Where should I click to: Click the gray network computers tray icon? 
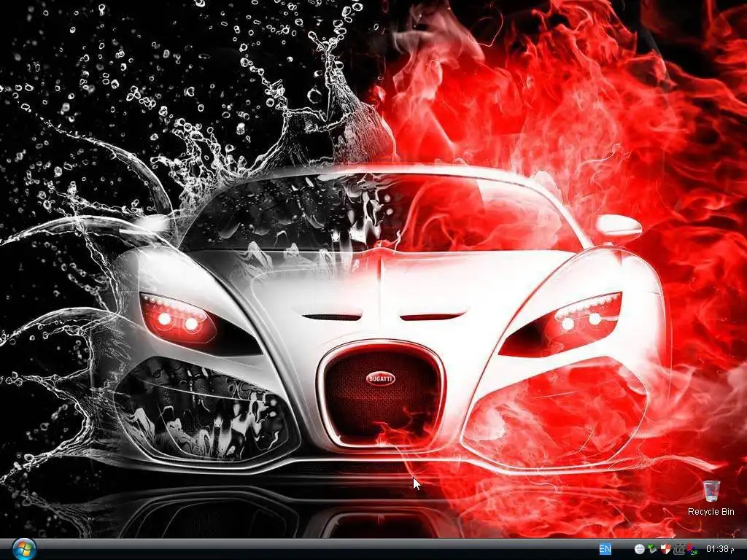[x=679, y=549]
